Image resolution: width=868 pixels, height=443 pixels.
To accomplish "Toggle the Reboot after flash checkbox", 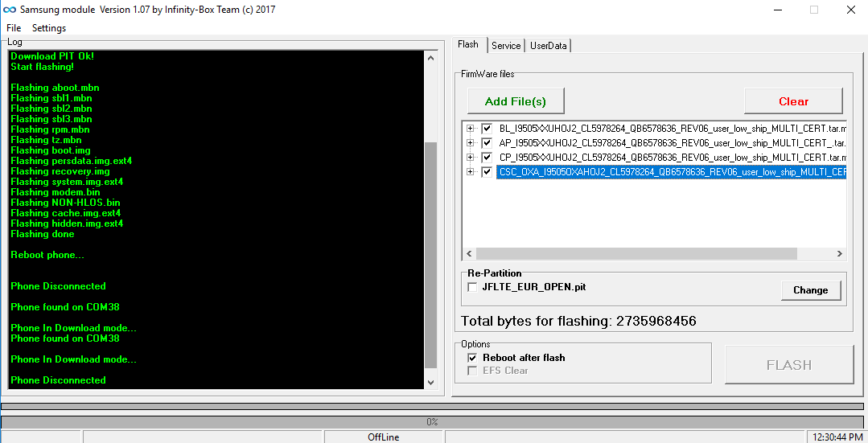I will point(472,358).
